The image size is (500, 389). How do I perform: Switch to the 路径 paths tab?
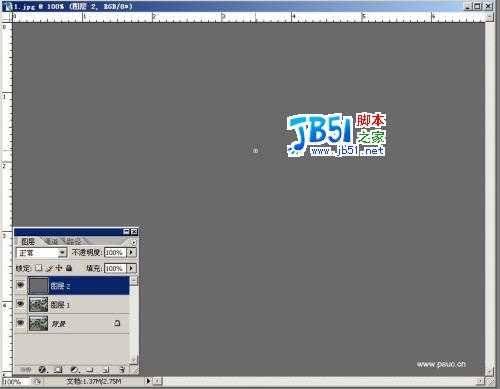point(74,241)
